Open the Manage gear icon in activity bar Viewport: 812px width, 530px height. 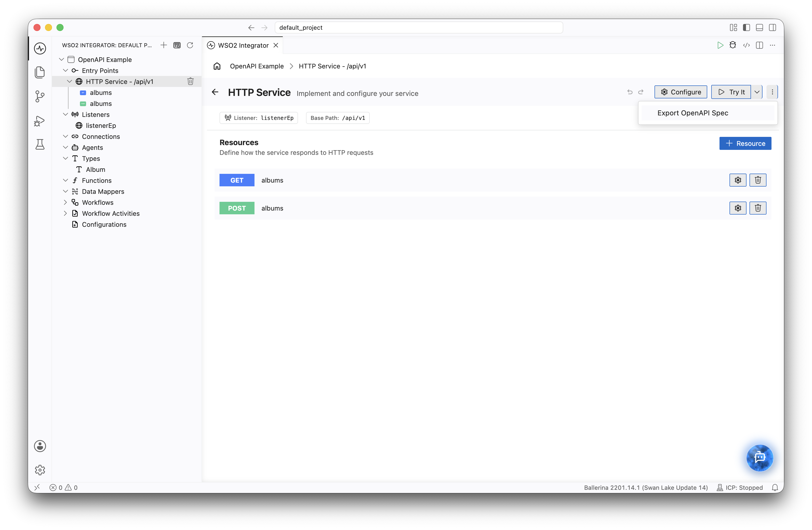40,470
